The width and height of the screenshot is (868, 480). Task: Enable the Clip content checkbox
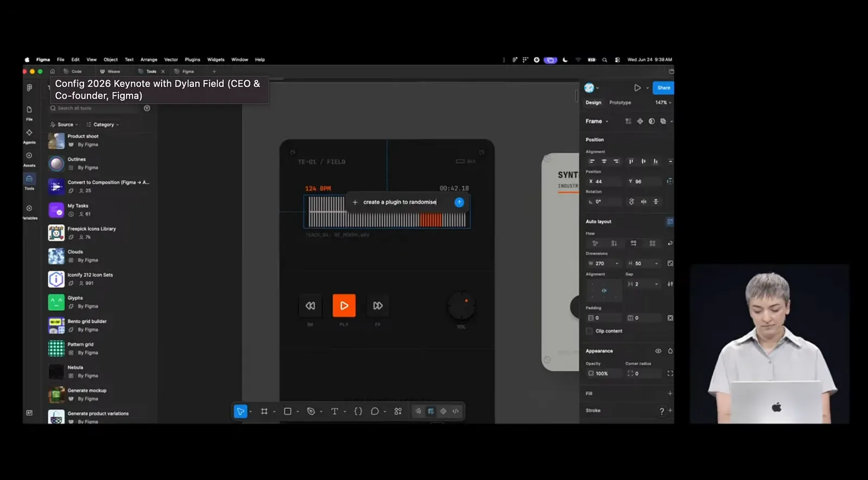tap(589, 331)
